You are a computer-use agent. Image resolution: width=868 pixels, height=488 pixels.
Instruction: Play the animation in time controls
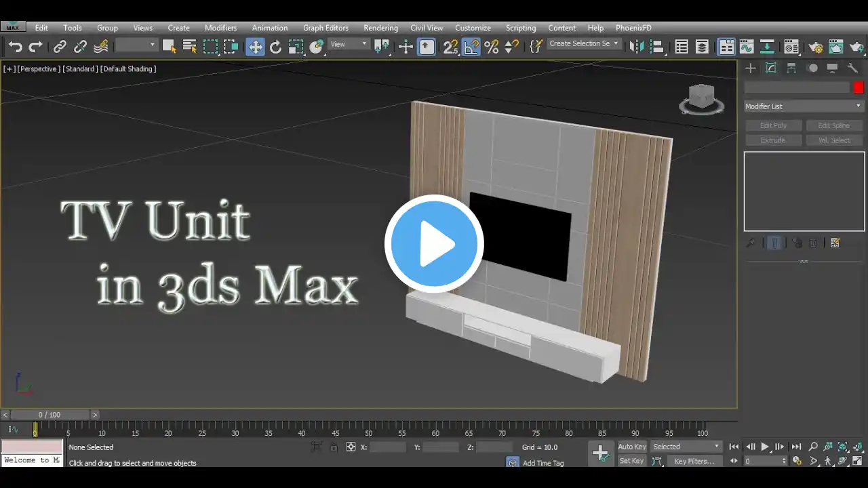pos(765,447)
